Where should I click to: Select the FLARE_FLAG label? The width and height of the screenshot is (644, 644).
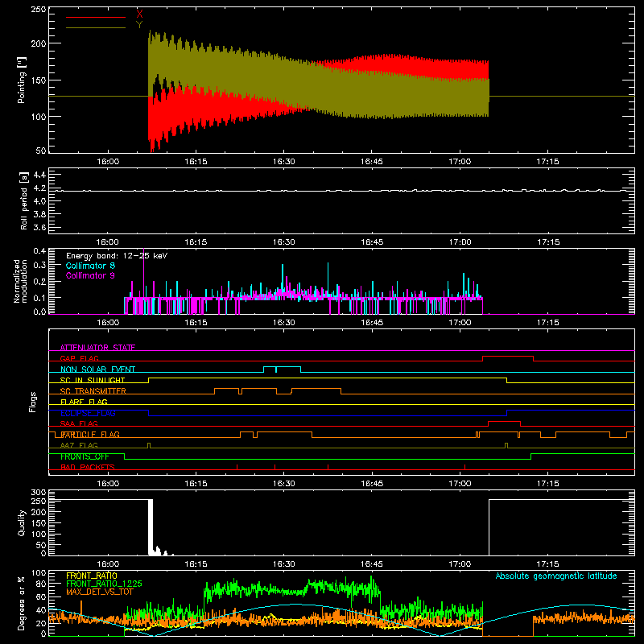click(x=84, y=402)
